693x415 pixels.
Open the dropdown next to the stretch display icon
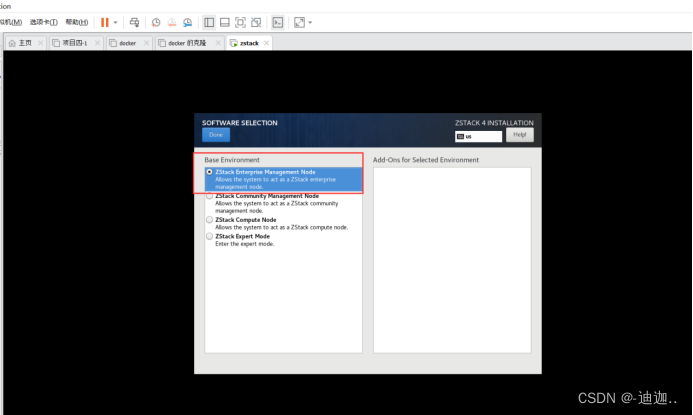310,22
